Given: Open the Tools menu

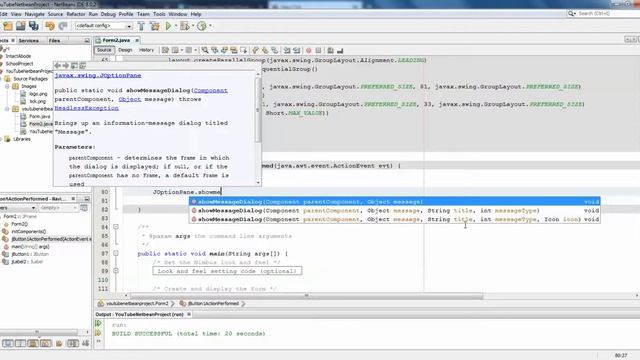Looking at the screenshot, I should [x=159, y=14].
